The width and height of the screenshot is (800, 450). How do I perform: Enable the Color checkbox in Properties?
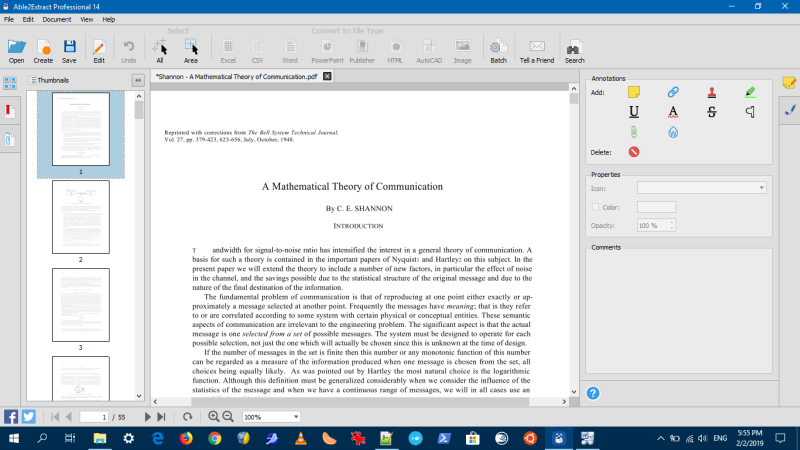pos(595,207)
